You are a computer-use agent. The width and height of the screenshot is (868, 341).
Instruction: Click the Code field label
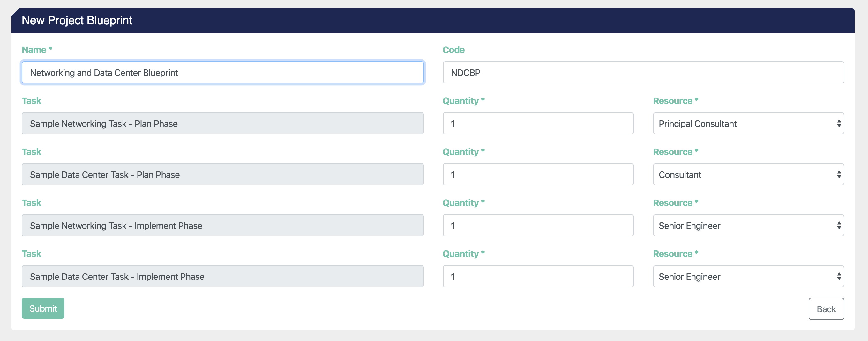(x=453, y=50)
